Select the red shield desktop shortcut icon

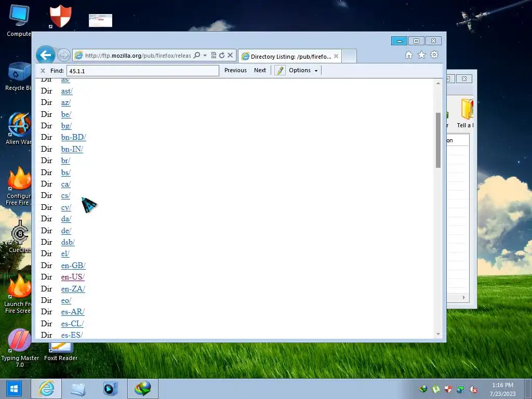[60, 16]
